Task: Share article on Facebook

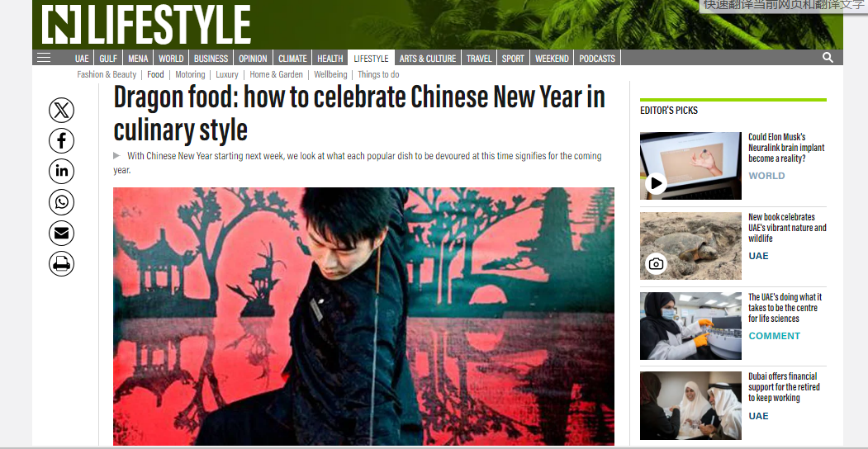Action: 61,141
